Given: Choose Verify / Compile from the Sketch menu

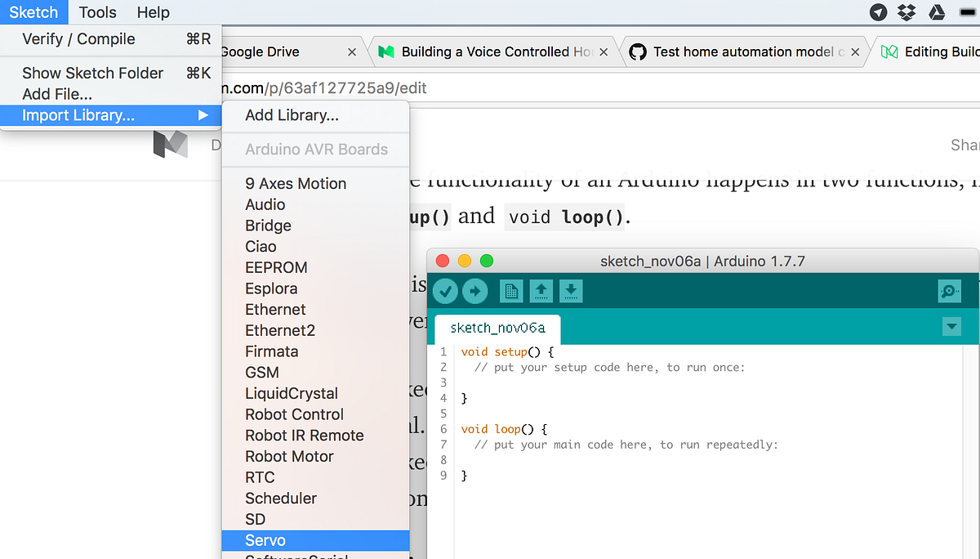Looking at the screenshot, I should tap(78, 38).
